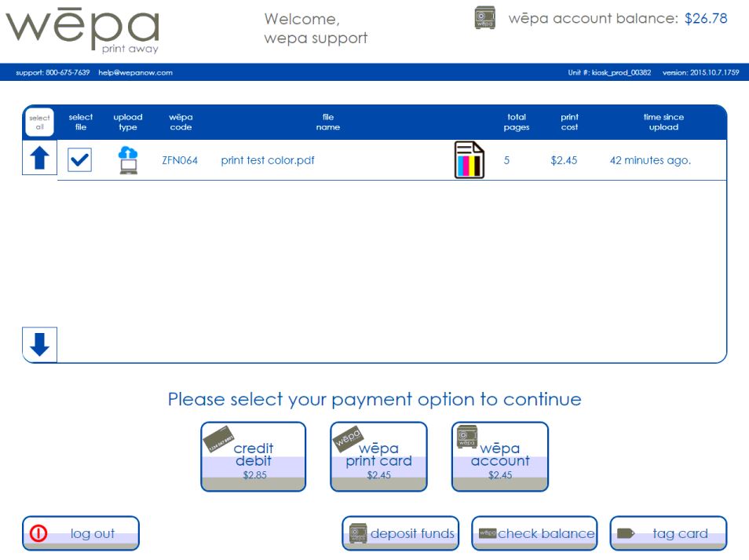Viewport: 749px width, 560px height.
Task: Click the kiosk icon on deposit funds button
Action: 357,533
